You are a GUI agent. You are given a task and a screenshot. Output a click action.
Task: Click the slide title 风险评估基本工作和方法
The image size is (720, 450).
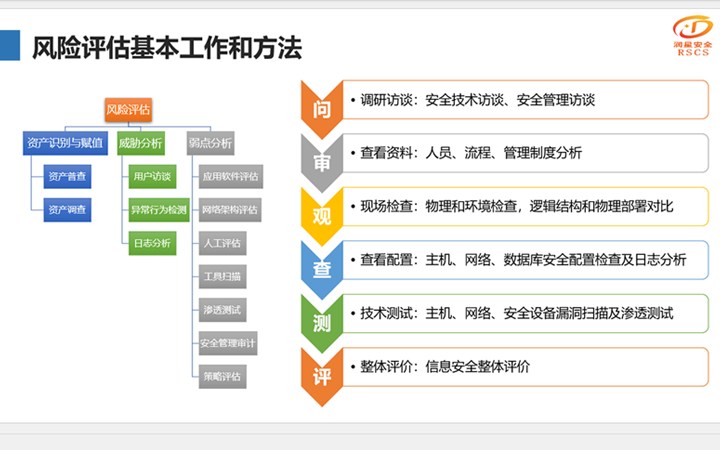[x=167, y=48]
